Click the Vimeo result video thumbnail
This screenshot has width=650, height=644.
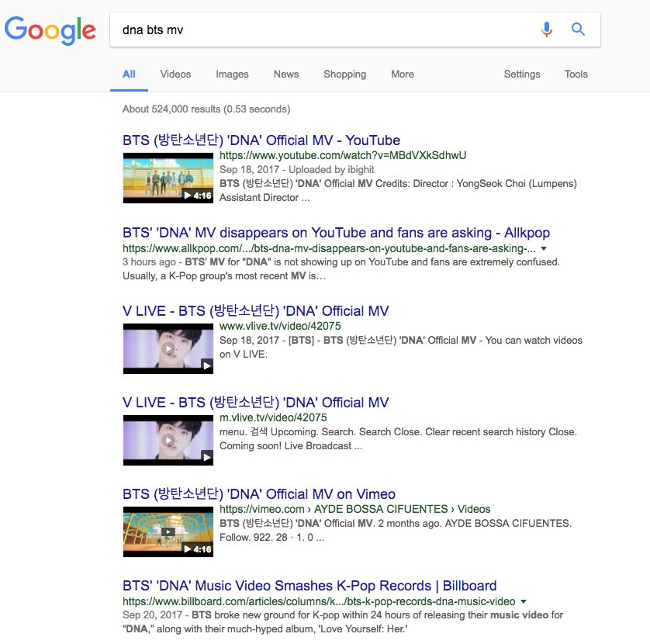pos(168,532)
